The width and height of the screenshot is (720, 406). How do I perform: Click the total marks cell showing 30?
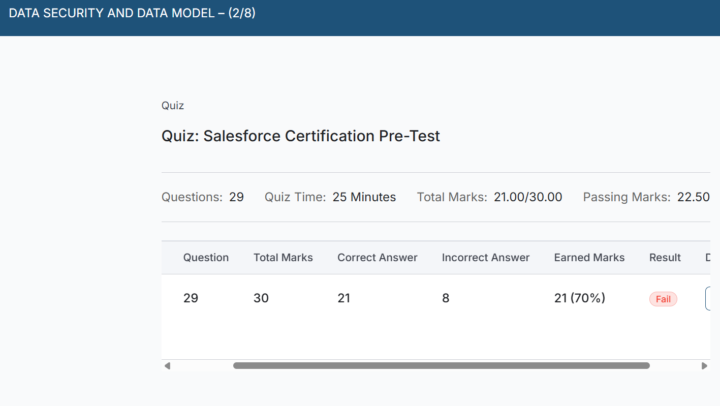click(261, 298)
